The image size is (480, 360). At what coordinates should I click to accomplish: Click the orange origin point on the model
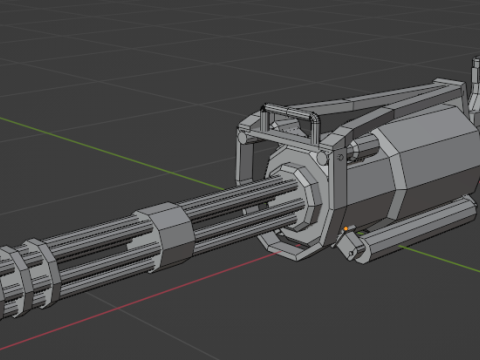(x=346, y=228)
